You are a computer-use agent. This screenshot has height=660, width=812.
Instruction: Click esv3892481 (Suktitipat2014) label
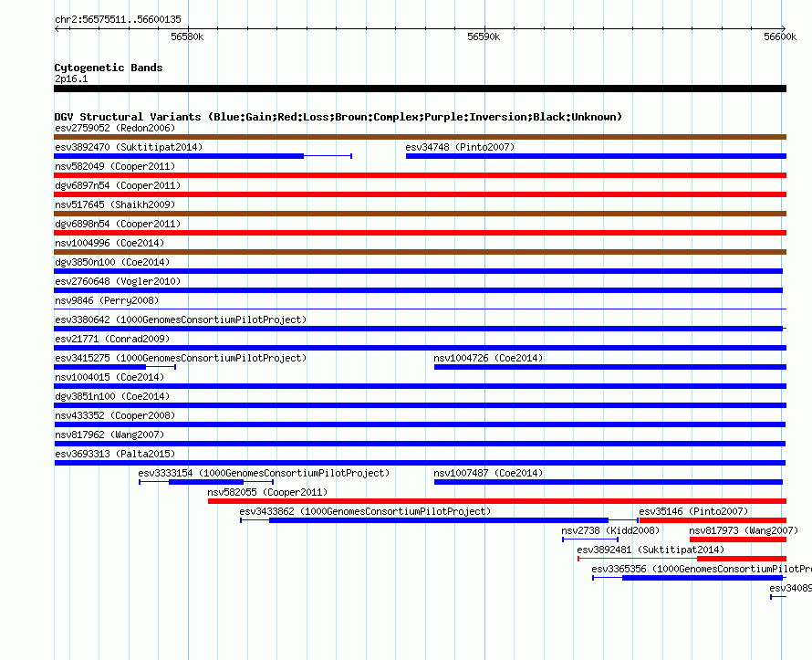651,550
